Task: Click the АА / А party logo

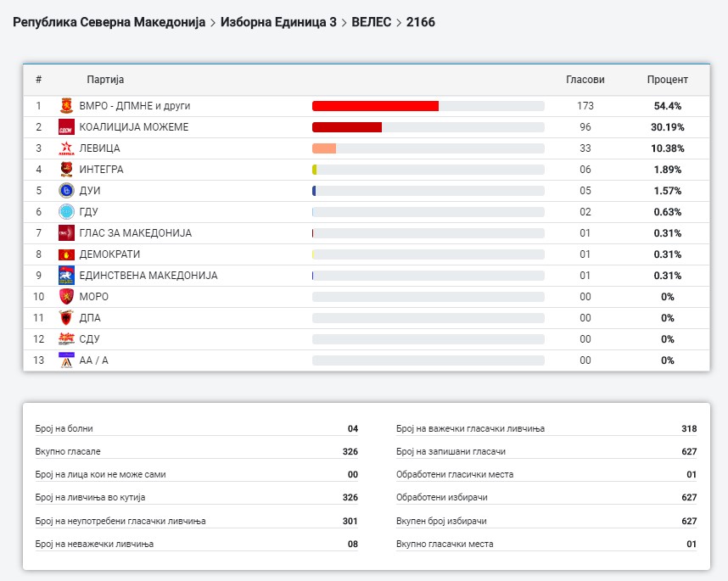Action: pos(66,360)
